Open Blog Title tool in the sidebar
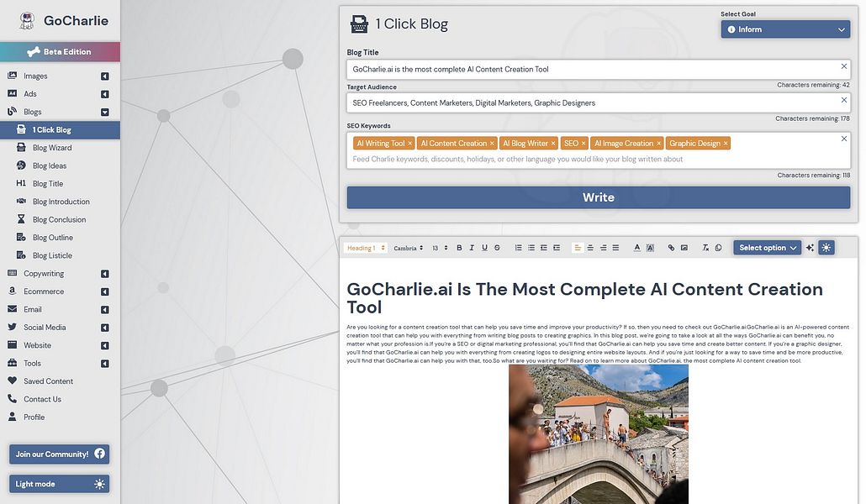Image resolution: width=866 pixels, height=504 pixels. 47,184
